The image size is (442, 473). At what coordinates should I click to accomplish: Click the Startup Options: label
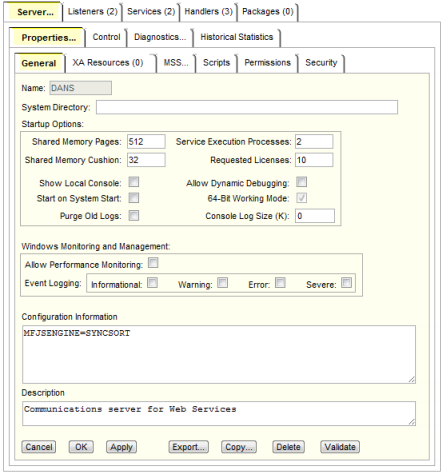tap(53, 124)
